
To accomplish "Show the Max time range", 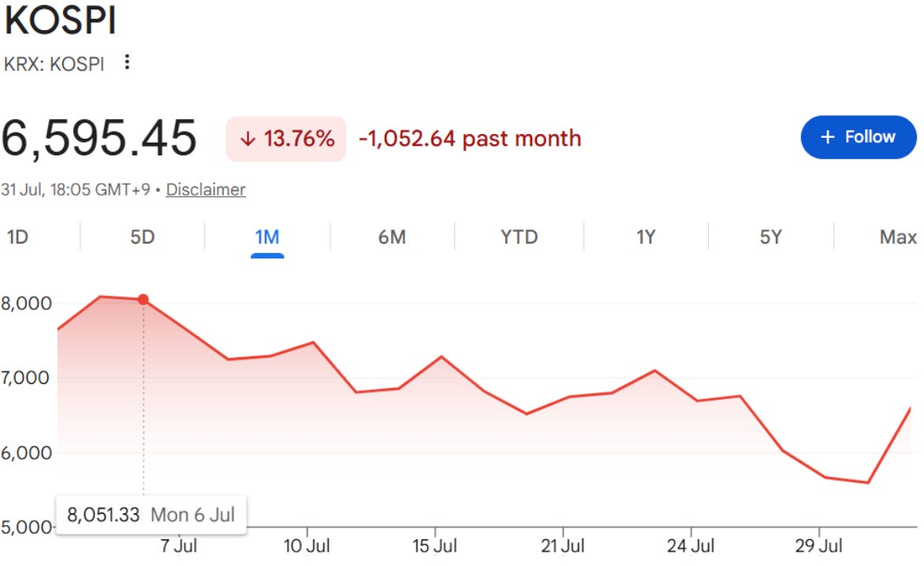I will point(898,237).
